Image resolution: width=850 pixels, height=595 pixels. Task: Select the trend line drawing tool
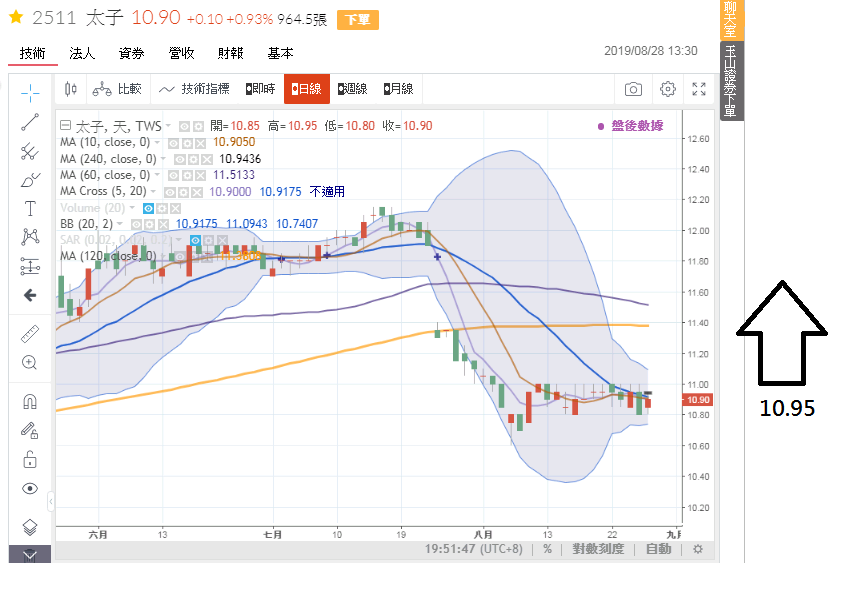coord(30,122)
